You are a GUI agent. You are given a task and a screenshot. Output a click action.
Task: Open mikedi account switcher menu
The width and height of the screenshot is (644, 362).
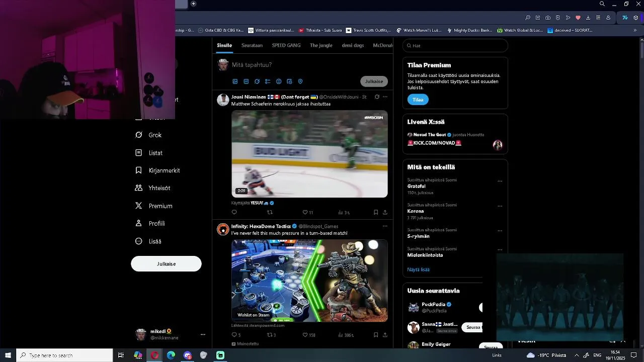[166, 334]
